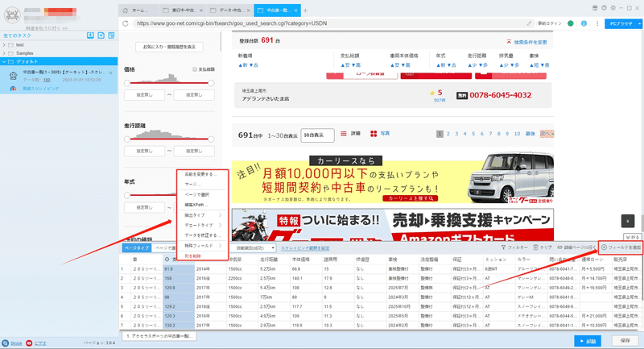Click the home icon on ホーム tab
Image resolution: width=644 pixels, height=349 pixels.
(126, 10)
